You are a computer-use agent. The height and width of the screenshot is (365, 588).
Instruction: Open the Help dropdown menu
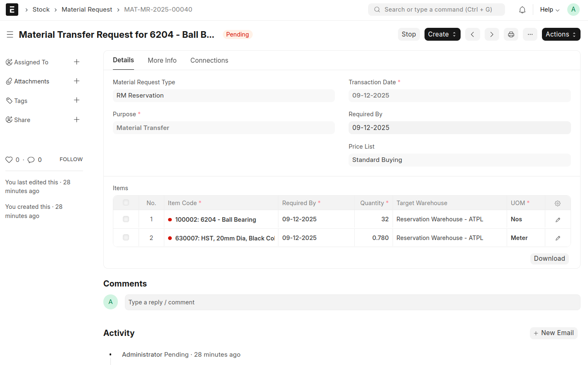pyautogui.click(x=549, y=10)
